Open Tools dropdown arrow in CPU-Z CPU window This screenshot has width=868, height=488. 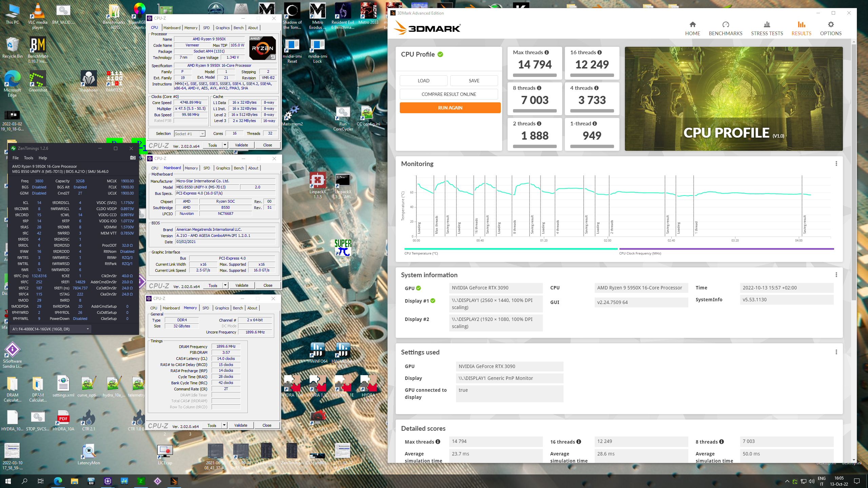pos(225,145)
